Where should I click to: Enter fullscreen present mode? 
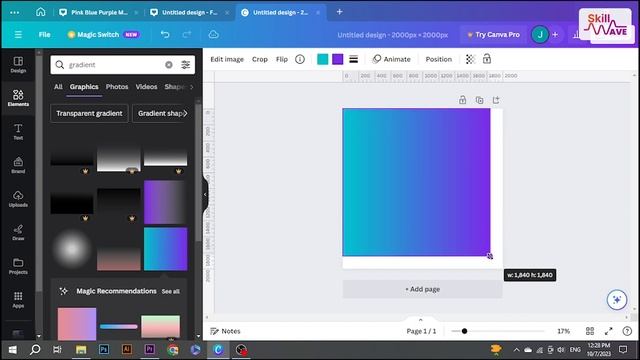(x=609, y=331)
